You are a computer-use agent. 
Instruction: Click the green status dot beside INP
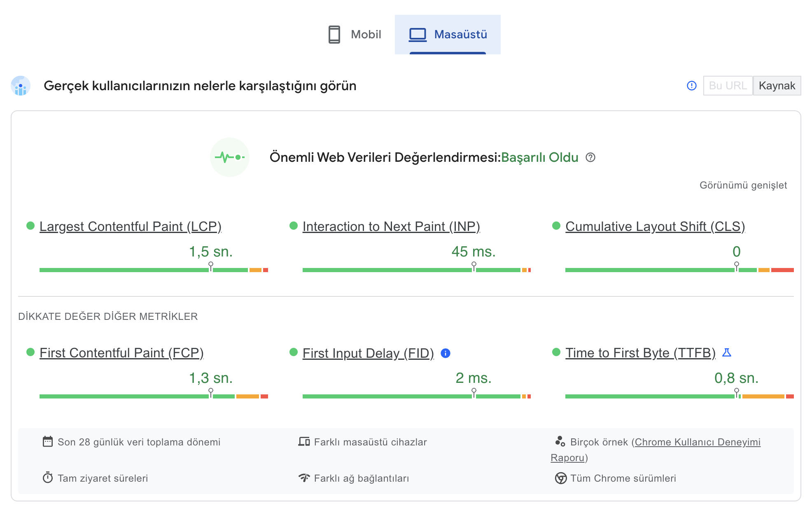pos(294,226)
